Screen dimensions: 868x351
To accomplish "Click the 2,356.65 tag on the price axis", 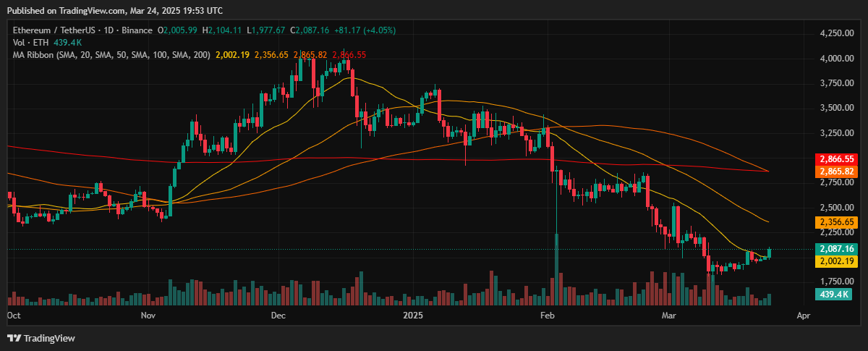I will pos(836,221).
